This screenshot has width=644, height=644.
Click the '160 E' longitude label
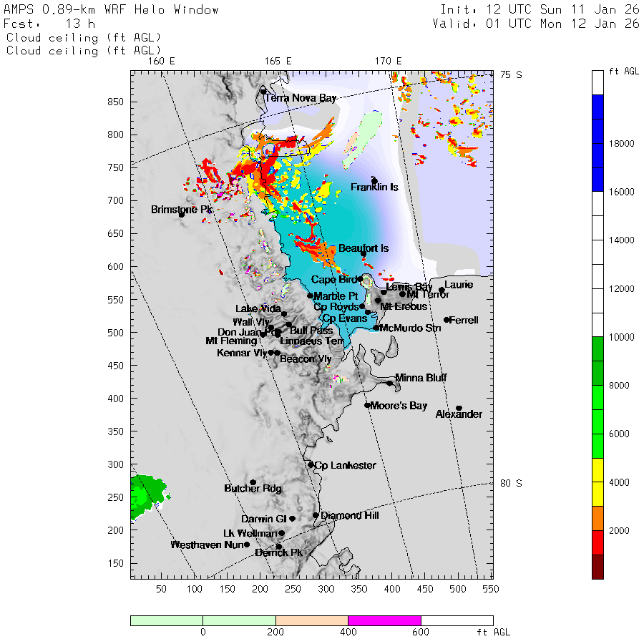tap(162, 62)
